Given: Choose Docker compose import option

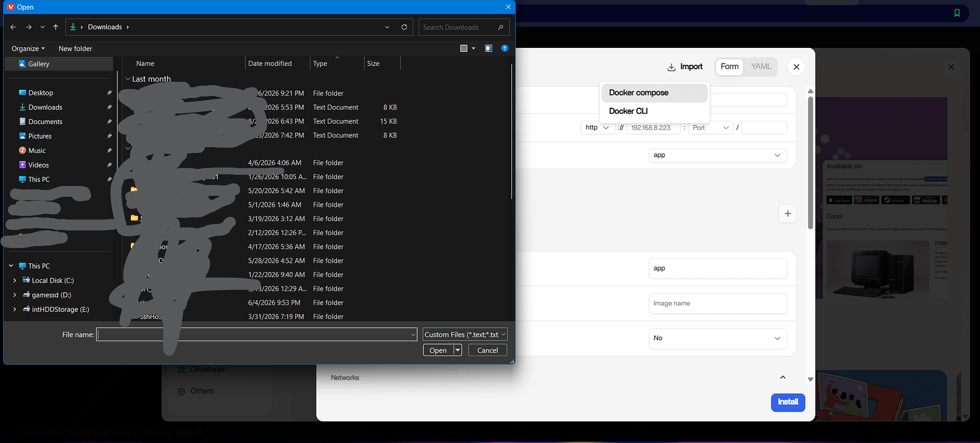Looking at the screenshot, I should point(654,93).
